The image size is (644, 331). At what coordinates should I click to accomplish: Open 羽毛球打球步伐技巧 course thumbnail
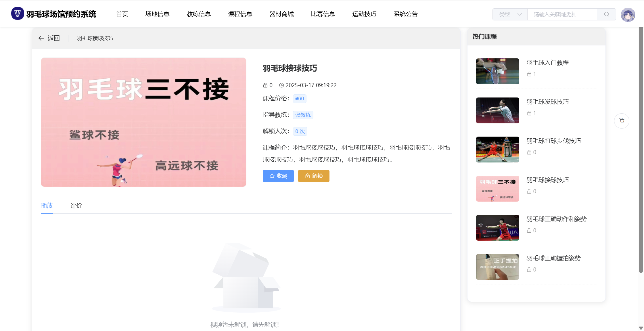pyautogui.click(x=497, y=150)
